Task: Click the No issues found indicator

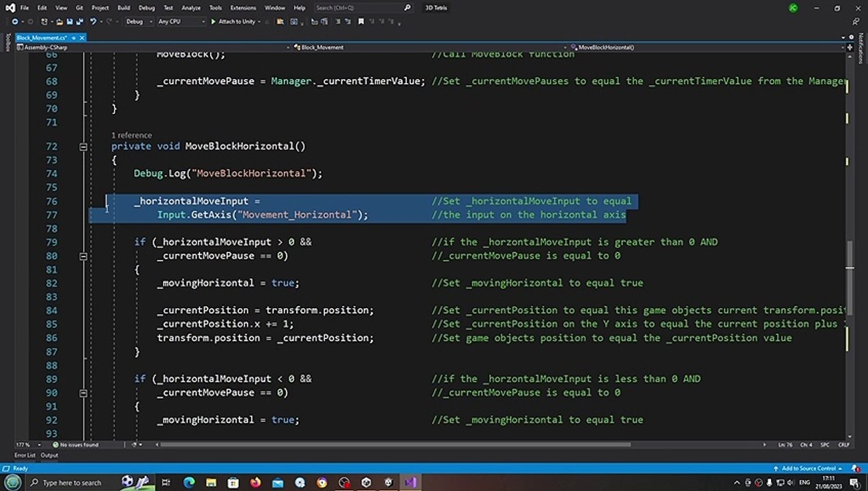Action: coord(76,445)
